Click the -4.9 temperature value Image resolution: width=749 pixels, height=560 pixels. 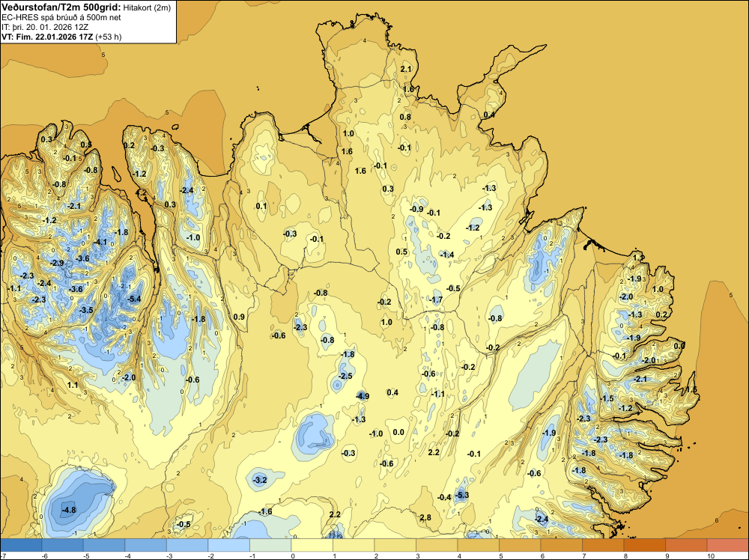click(x=363, y=396)
